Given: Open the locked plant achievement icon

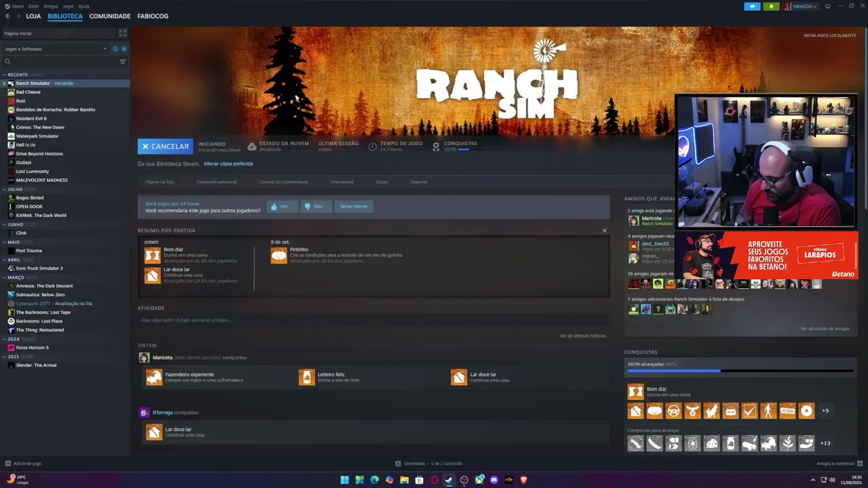Looking at the screenshot, I should click(787, 443).
